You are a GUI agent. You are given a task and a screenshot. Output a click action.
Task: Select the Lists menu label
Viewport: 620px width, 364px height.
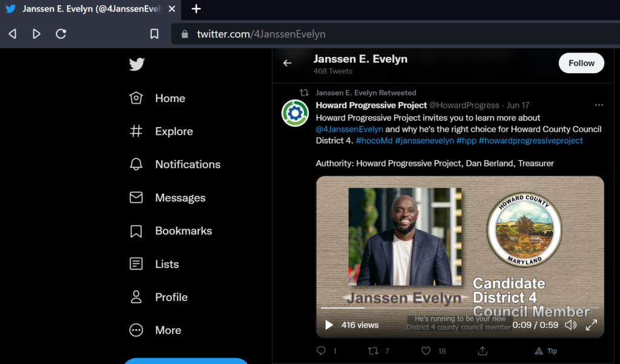coord(167,264)
